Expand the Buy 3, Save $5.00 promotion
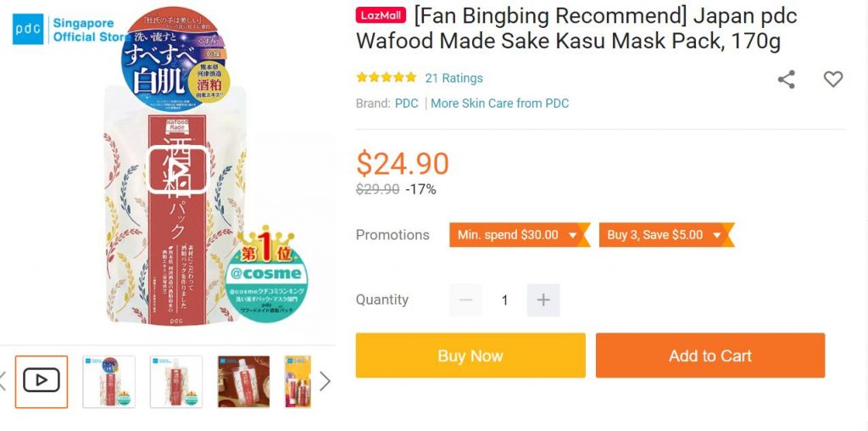This screenshot has height=431, width=868. tap(664, 235)
